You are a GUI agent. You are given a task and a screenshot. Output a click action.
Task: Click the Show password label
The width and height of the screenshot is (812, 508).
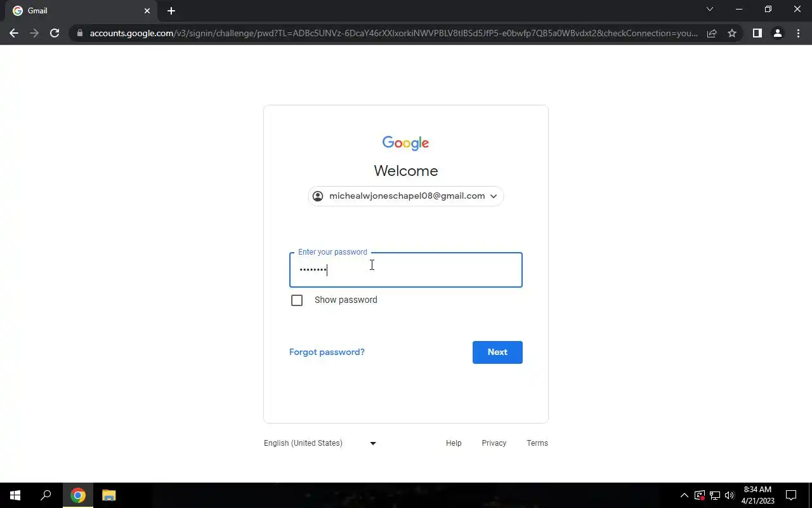(346, 300)
